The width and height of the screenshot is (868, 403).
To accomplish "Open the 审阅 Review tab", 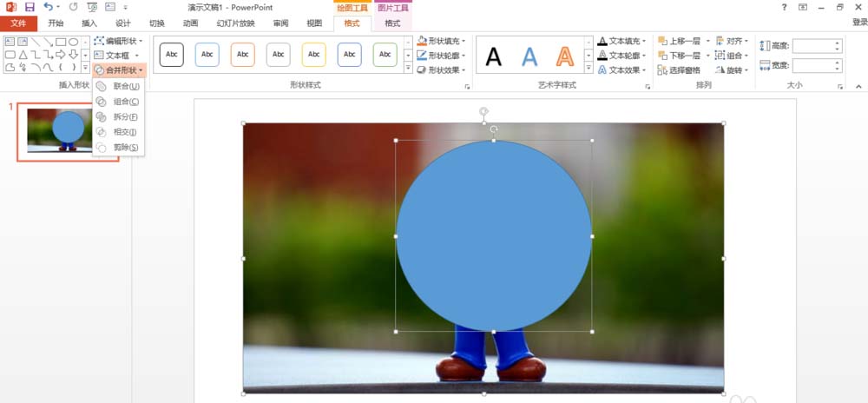I will (280, 23).
